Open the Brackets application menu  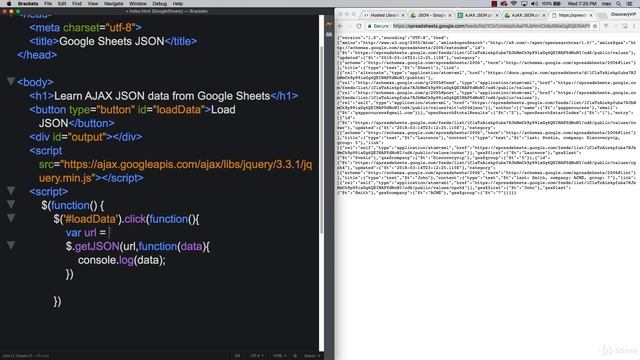click(28, 4)
